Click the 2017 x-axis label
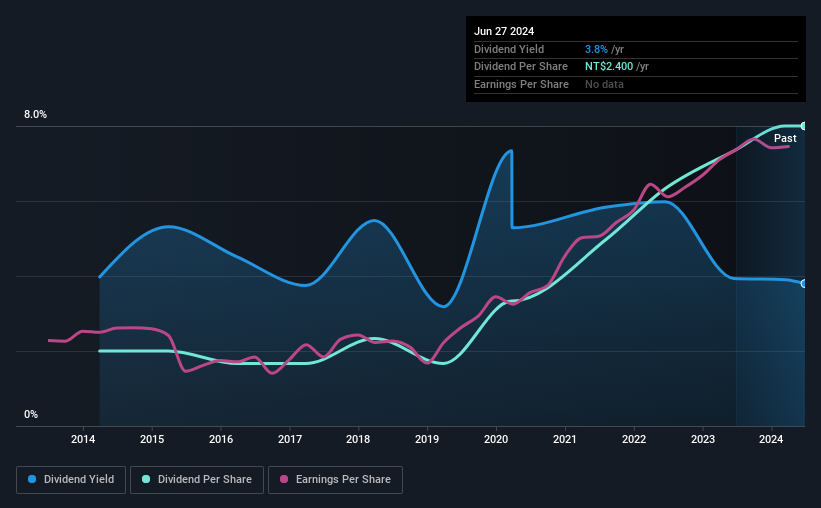The width and height of the screenshot is (821, 508). [290, 439]
